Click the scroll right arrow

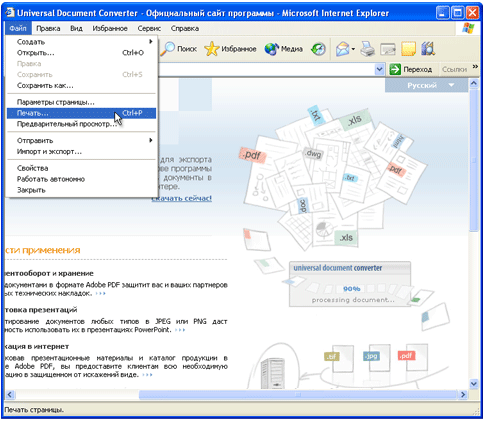(x=463, y=395)
